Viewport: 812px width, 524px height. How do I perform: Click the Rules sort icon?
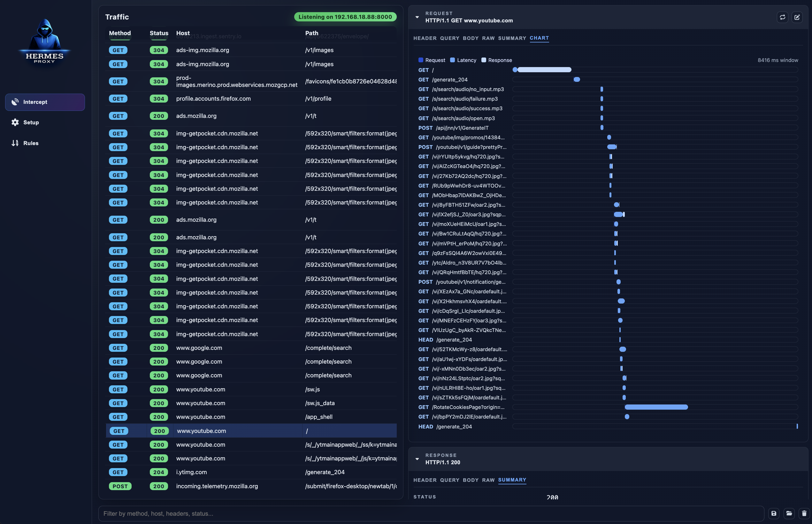coord(15,143)
